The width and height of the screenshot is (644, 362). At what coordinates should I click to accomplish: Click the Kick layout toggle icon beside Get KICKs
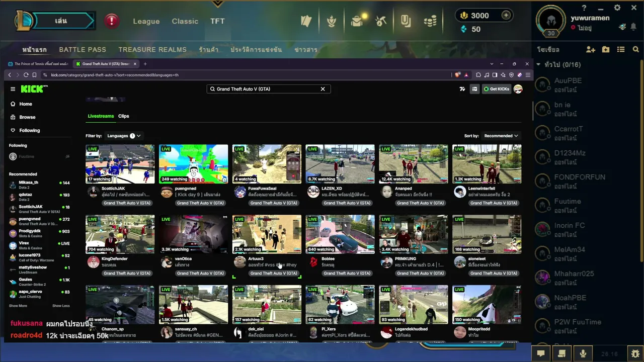point(474,89)
